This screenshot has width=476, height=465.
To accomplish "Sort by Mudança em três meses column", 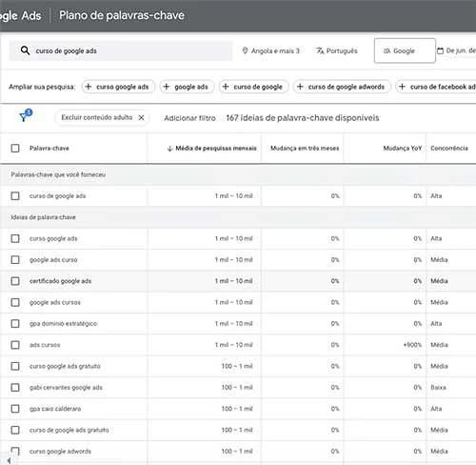I will 305,149.
